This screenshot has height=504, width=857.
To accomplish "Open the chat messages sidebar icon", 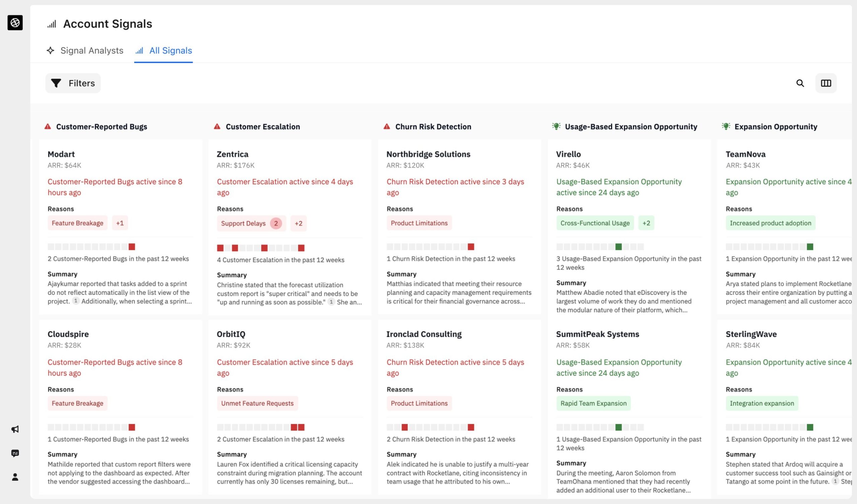I will tap(15, 453).
